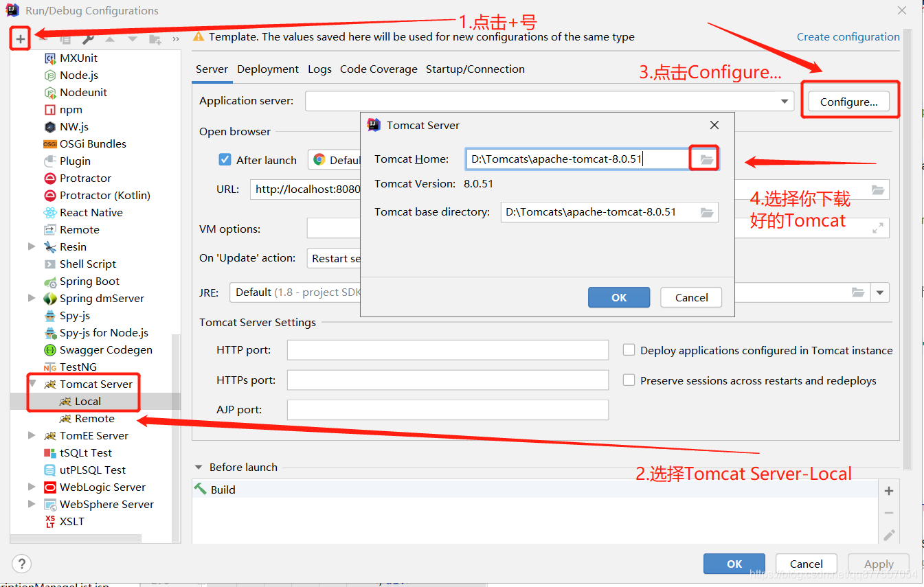Viewport: 924px width, 587px height.
Task: Browse for Tomcat Home folder
Action: click(707, 159)
